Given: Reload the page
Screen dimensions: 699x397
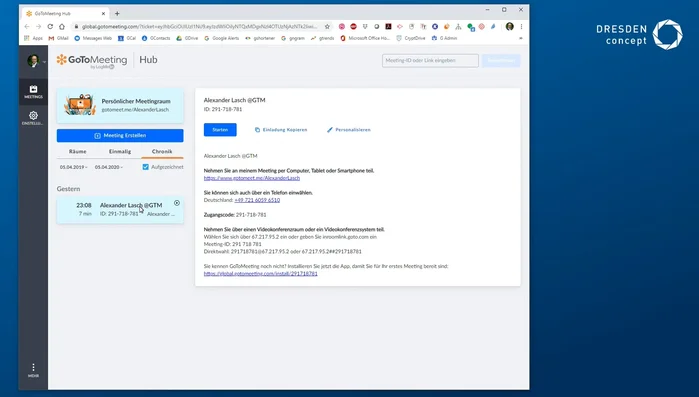Looking at the screenshot, I should tap(50, 27).
